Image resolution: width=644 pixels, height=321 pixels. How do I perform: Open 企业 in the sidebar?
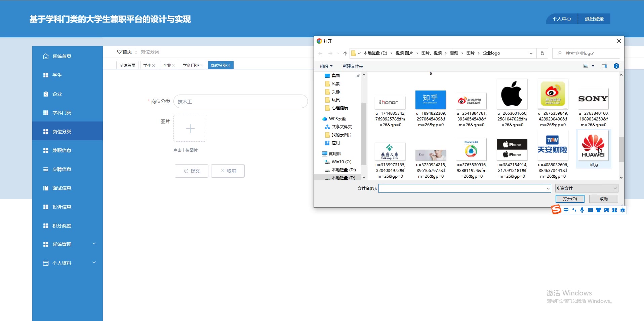click(x=68, y=94)
